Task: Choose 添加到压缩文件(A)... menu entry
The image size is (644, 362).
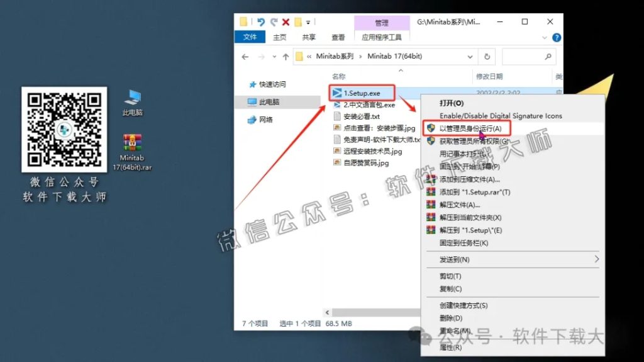Action: point(469,179)
